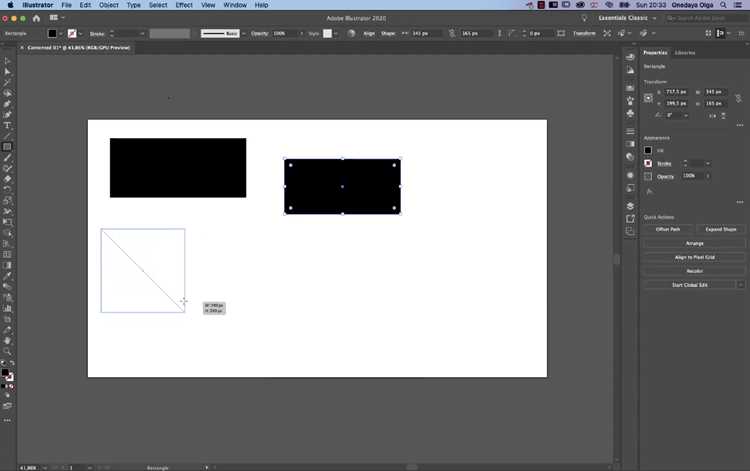Click the Home icon

click(36, 18)
